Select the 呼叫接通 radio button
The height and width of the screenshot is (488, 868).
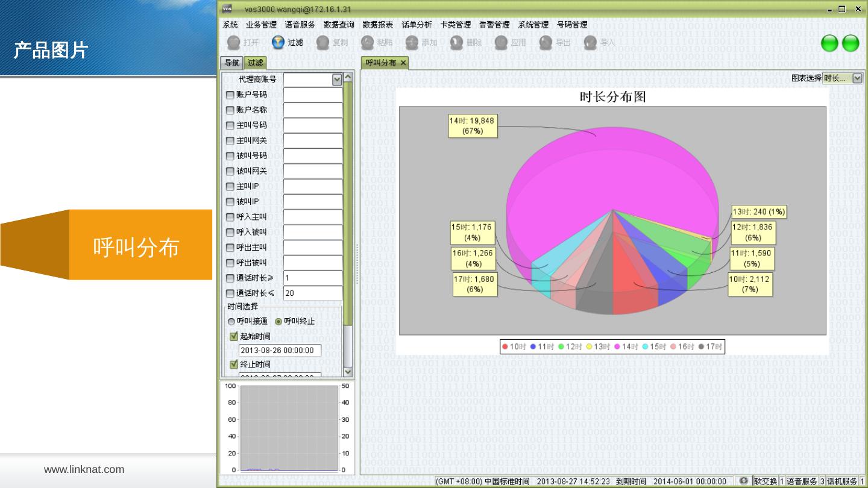click(231, 322)
